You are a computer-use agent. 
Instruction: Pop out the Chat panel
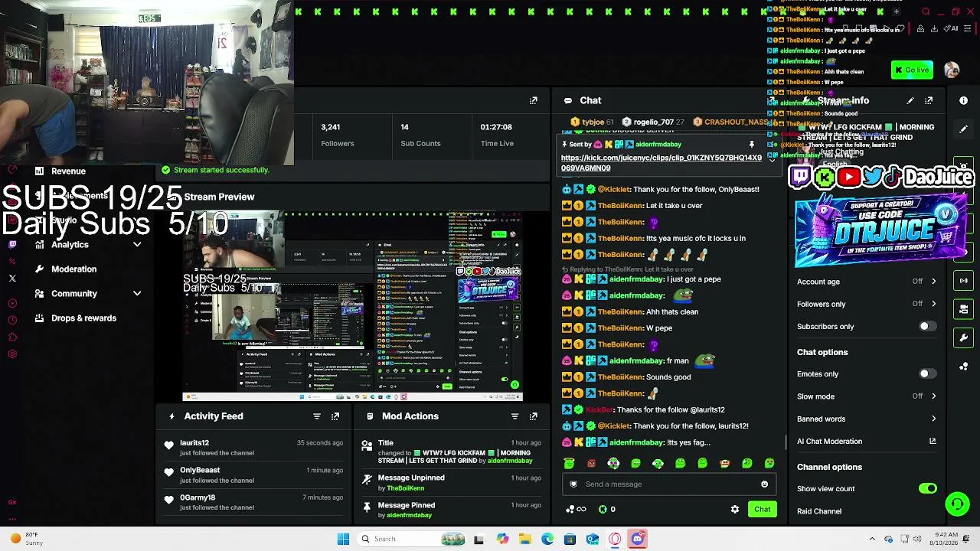(x=772, y=100)
